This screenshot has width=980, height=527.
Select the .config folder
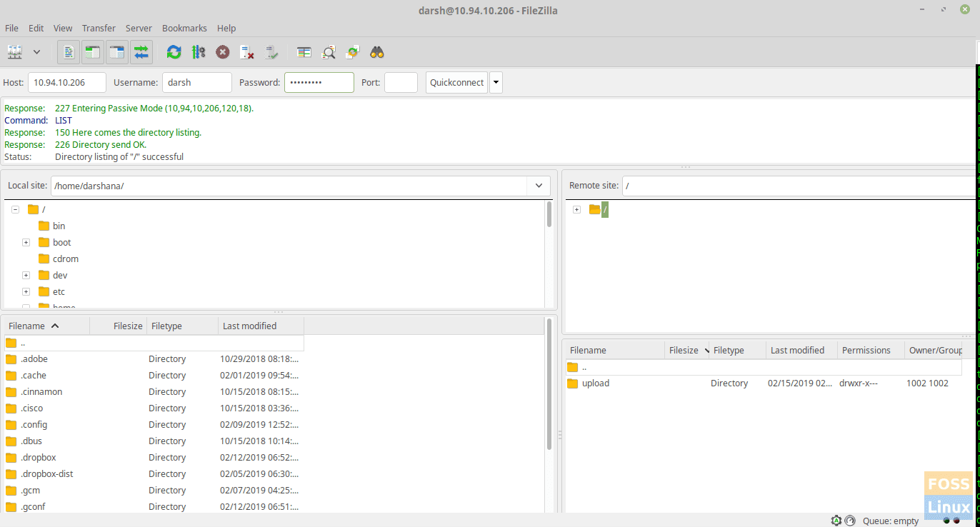[154, 425]
